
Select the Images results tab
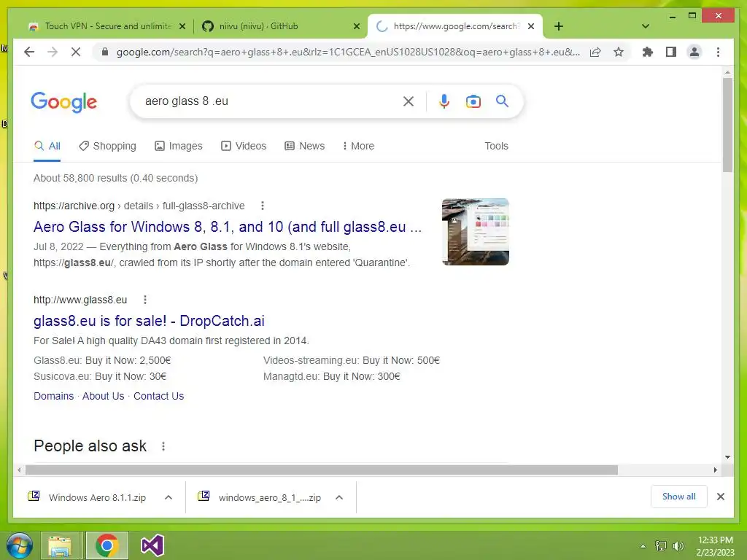(179, 146)
